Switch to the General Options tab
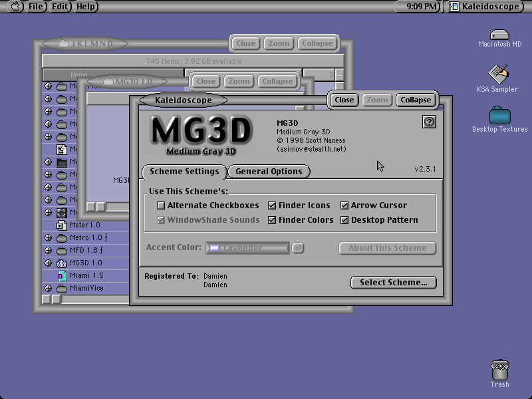 (269, 172)
